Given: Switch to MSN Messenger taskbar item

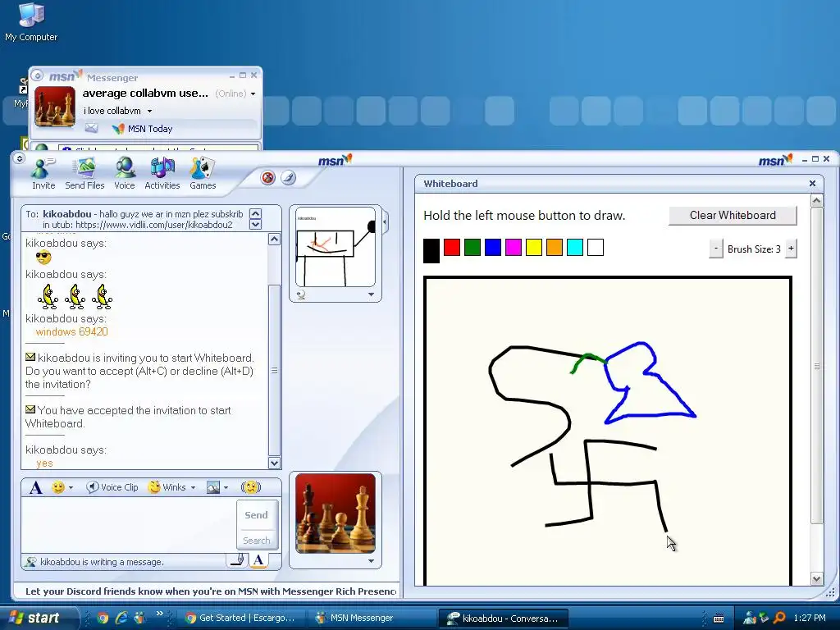Looking at the screenshot, I should (x=372, y=618).
